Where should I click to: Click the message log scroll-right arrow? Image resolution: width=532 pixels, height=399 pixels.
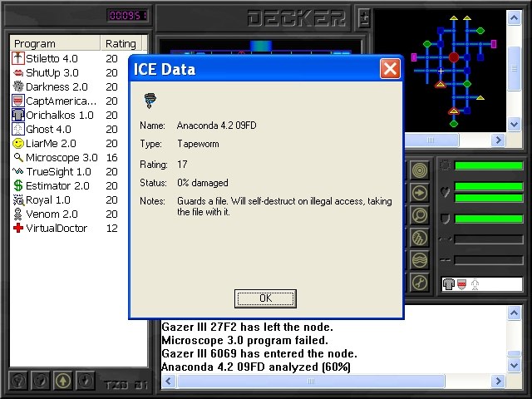point(498,381)
